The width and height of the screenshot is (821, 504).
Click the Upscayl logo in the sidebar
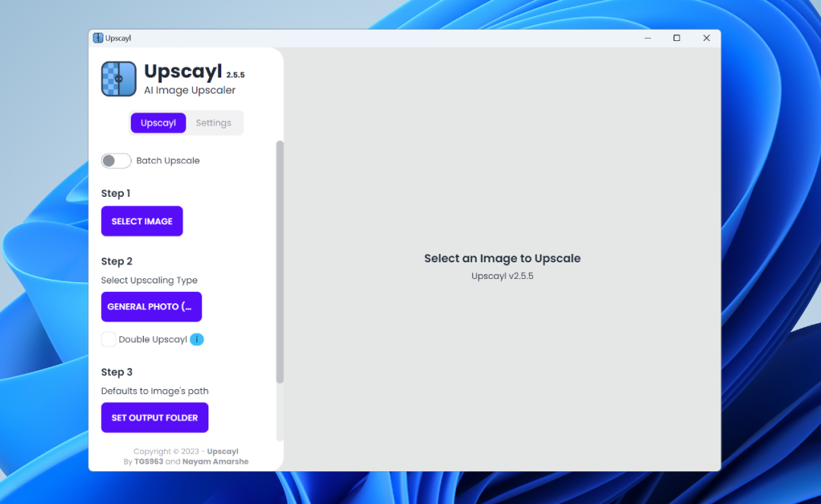(x=119, y=79)
